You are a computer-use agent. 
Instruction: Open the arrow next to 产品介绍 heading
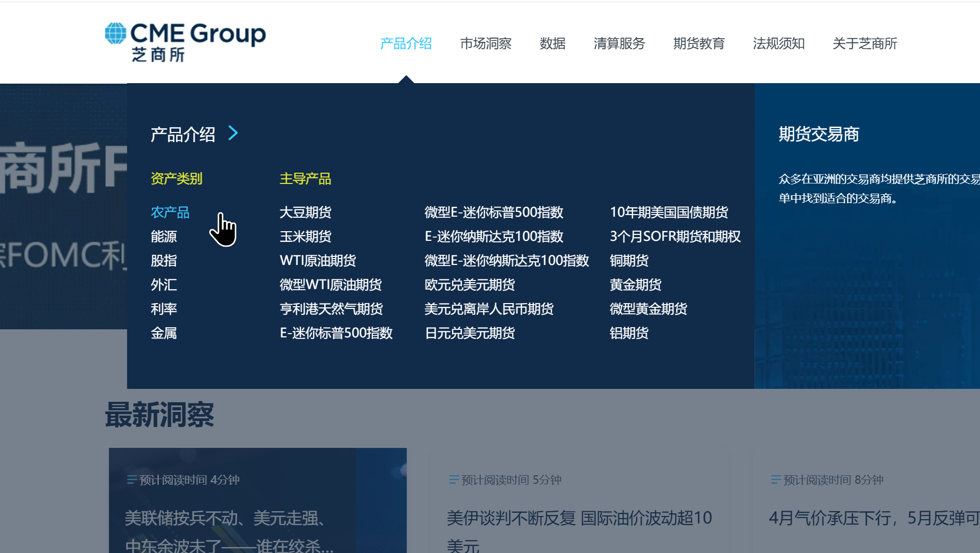(x=233, y=133)
